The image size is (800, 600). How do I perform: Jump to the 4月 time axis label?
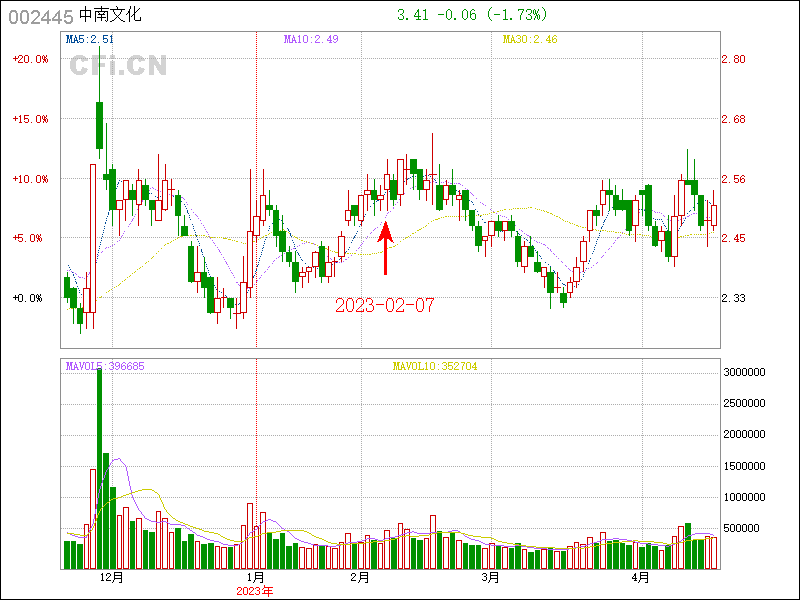[x=640, y=578]
